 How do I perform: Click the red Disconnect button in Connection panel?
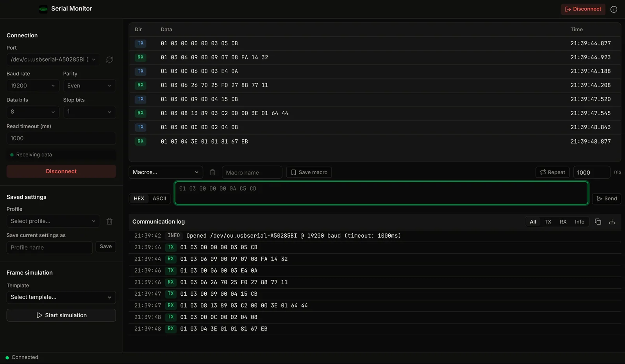pos(61,171)
